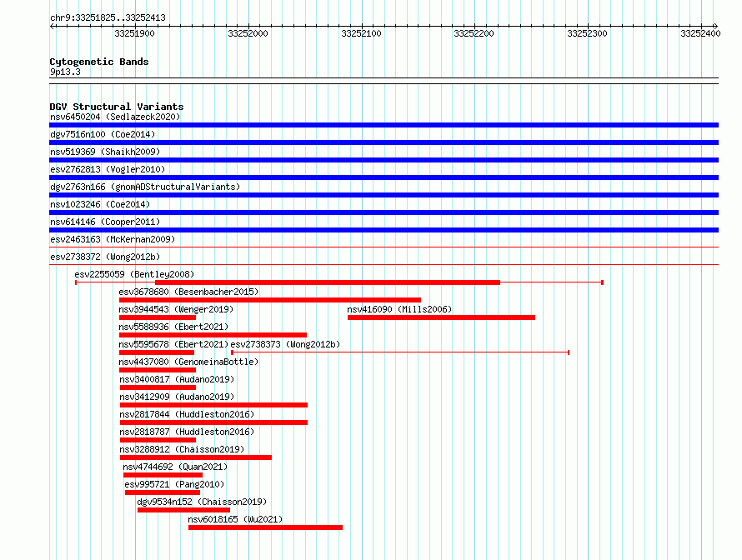Click esv2762813 (Vogler2010) label
The width and height of the screenshot is (742, 560).
(x=108, y=169)
